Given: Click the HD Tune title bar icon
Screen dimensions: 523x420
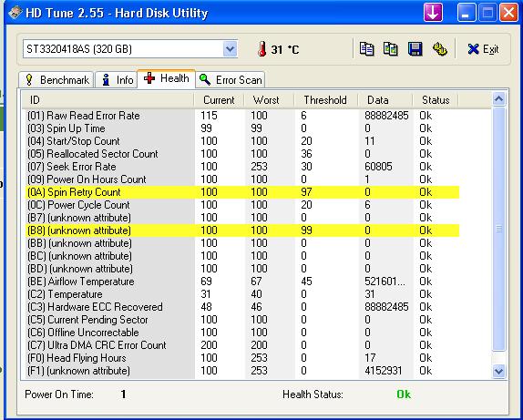Looking at the screenshot, I should 15,14.
